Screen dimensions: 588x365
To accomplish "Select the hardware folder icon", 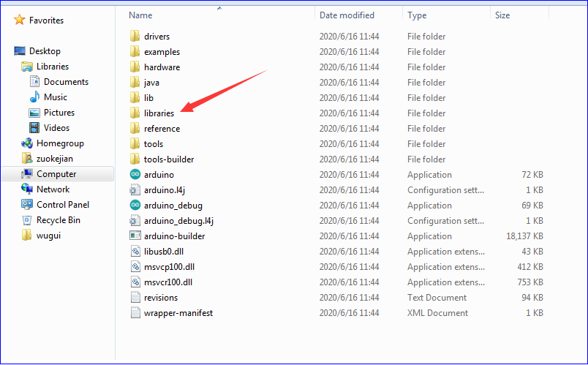I will tap(135, 67).
